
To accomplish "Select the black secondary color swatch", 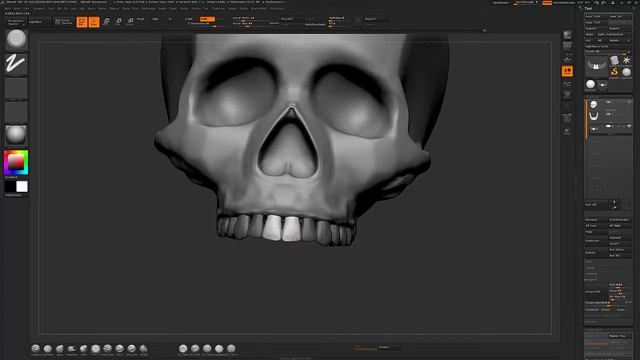I will [x=10, y=187].
